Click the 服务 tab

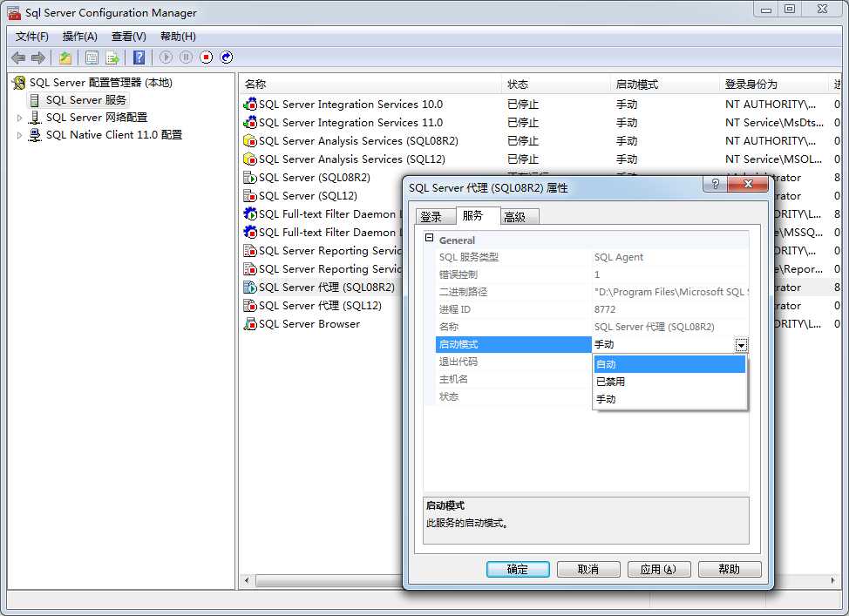[478, 215]
